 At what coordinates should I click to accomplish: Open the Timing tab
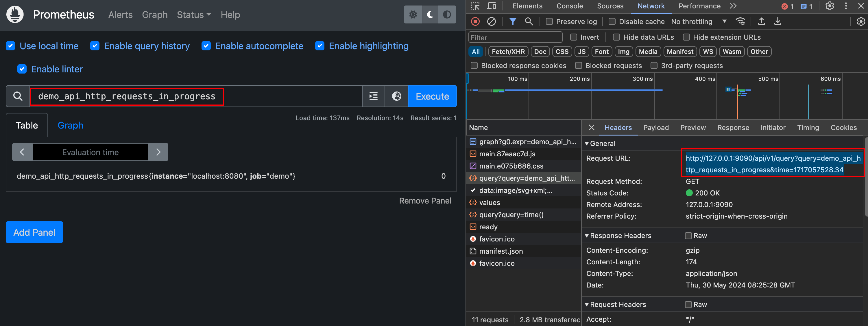(x=808, y=128)
